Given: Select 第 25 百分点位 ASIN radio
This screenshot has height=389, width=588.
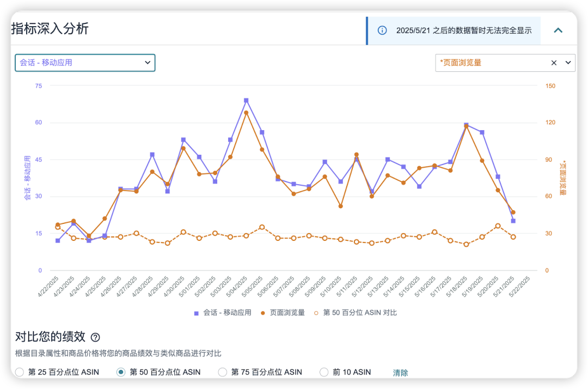Looking at the screenshot, I should (19, 372).
